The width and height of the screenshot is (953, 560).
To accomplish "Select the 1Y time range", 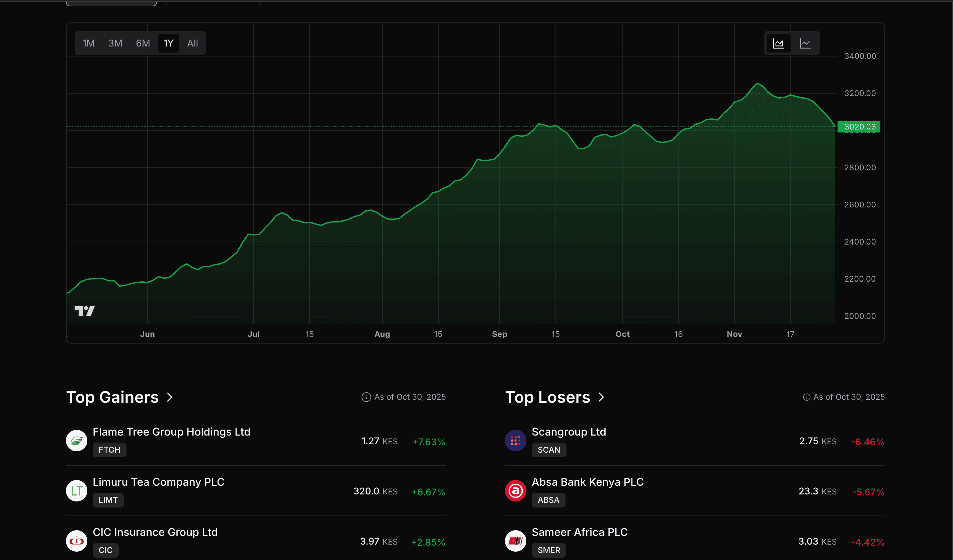I will tap(168, 43).
